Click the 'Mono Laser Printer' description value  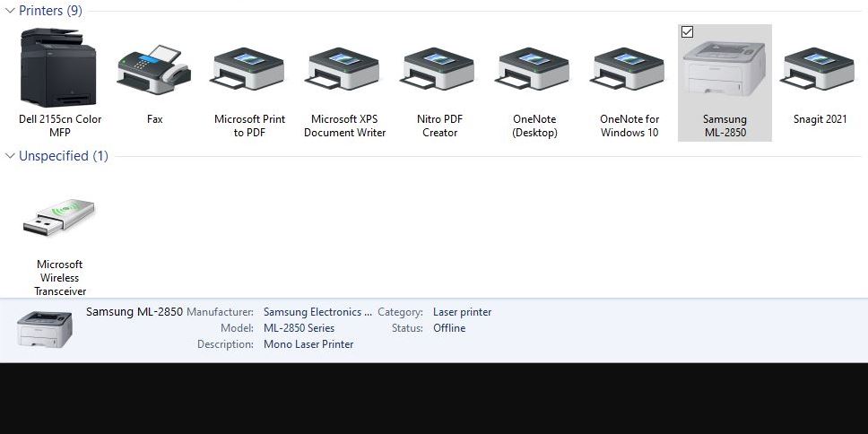[308, 344]
